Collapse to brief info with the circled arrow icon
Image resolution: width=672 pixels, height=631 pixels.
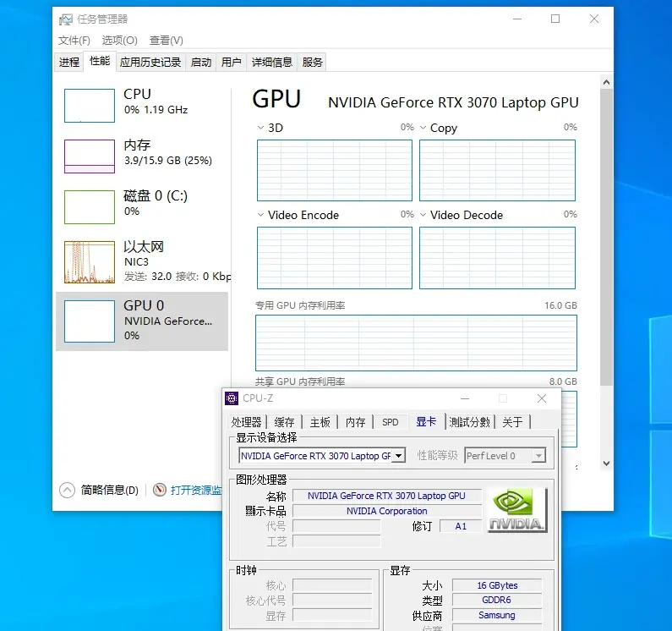67,490
